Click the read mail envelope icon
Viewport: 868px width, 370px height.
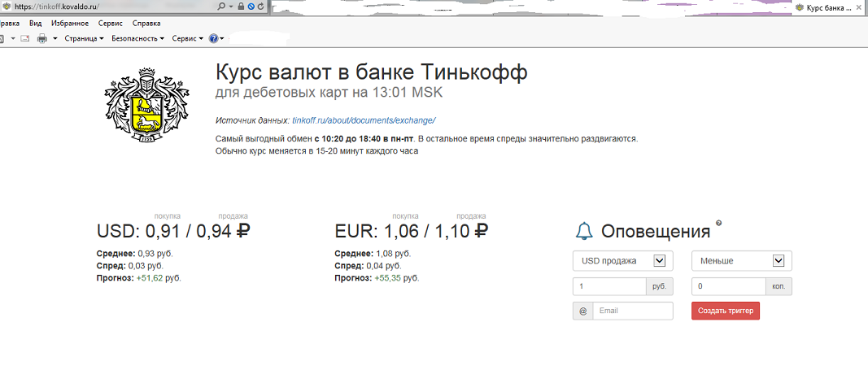click(25, 39)
